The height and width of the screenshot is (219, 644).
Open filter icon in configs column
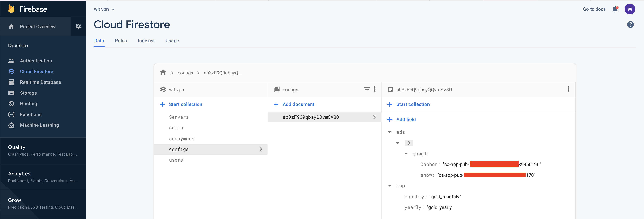pos(366,89)
